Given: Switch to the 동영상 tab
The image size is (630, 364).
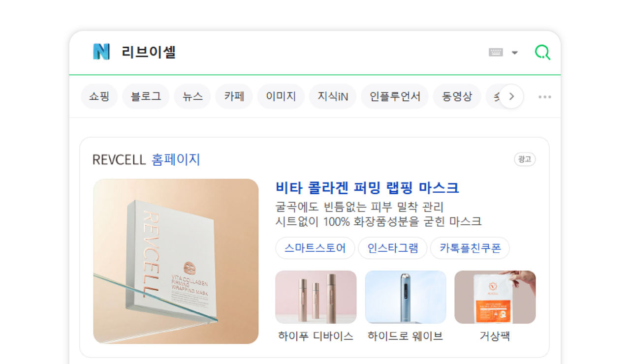Looking at the screenshot, I should tap(457, 96).
